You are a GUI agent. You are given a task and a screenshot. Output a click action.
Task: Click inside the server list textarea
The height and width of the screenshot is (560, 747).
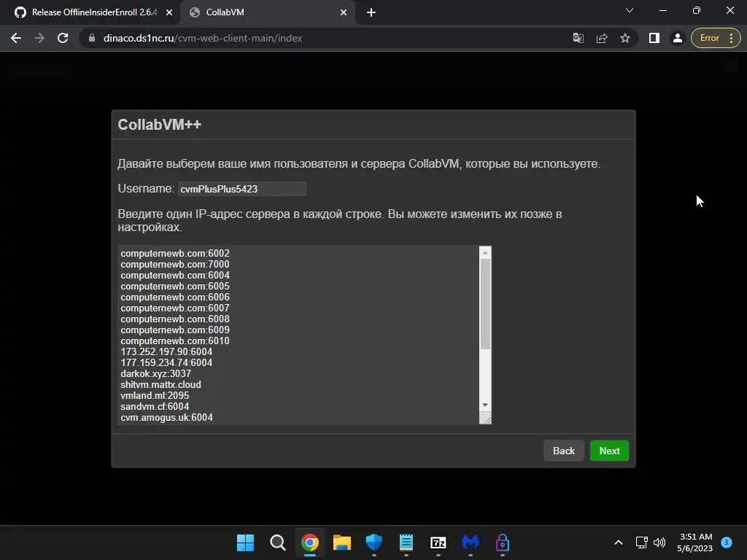pyautogui.click(x=298, y=335)
